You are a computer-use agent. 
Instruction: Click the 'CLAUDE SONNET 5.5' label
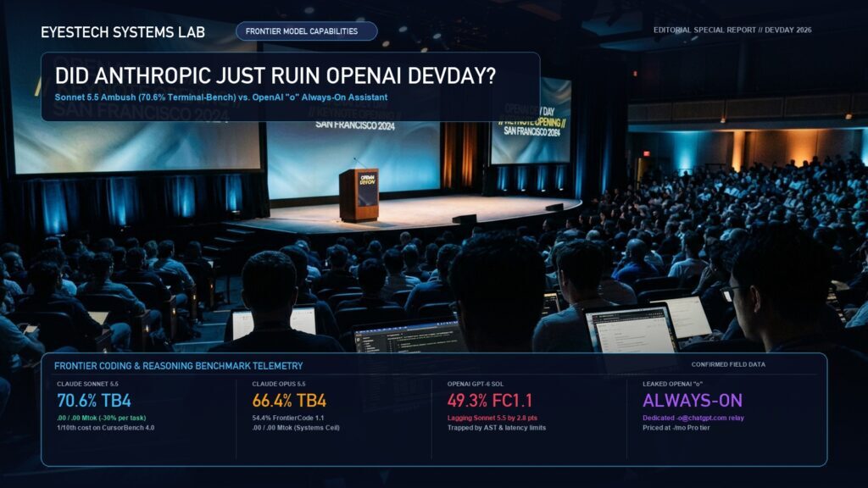coord(87,384)
